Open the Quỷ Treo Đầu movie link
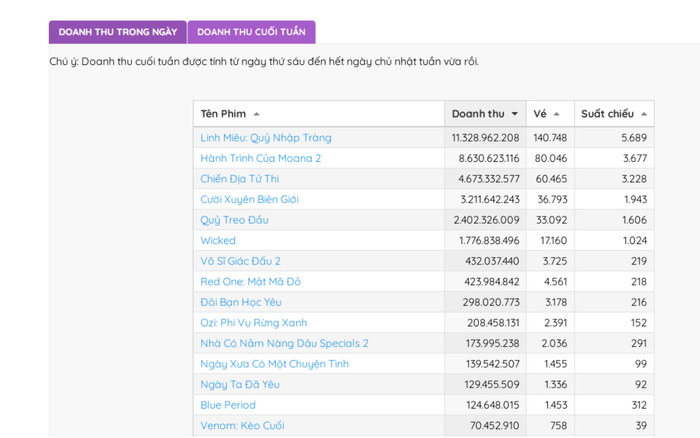The width and height of the screenshot is (700, 438). pyautogui.click(x=234, y=220)
